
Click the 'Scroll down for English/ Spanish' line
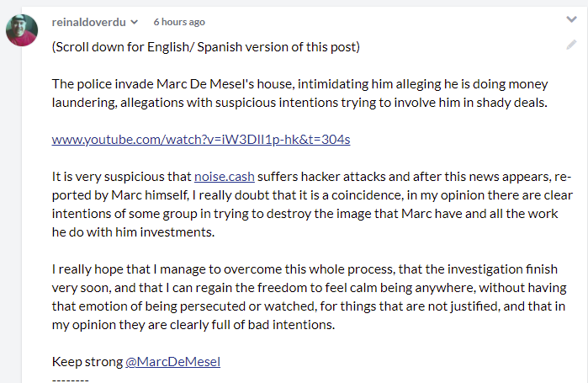(x=206, y=47)
